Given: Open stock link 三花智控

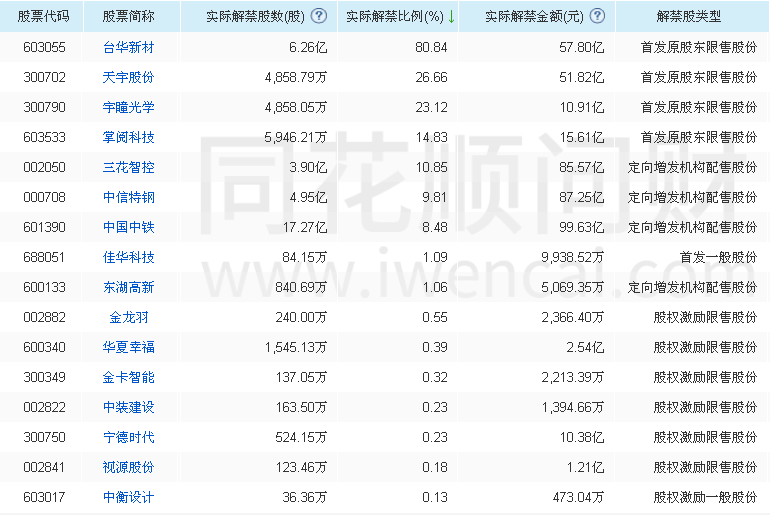Looking at the screenshot, I should [x=129, y=167].
